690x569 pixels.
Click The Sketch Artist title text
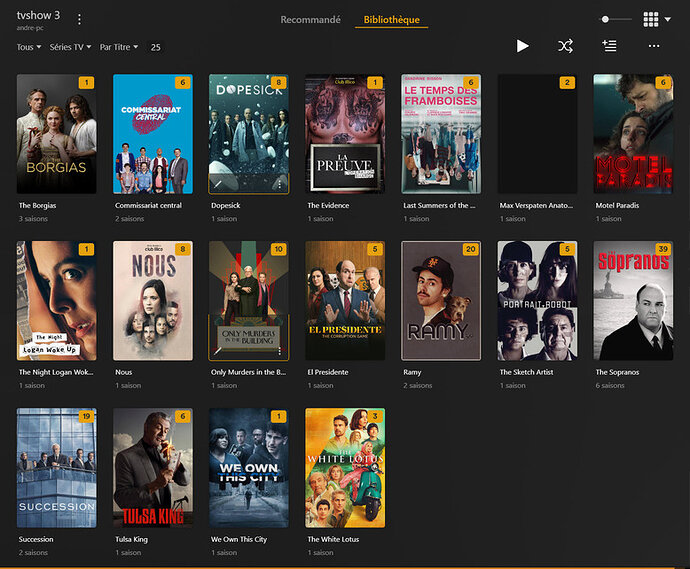(x=526, y=372)
